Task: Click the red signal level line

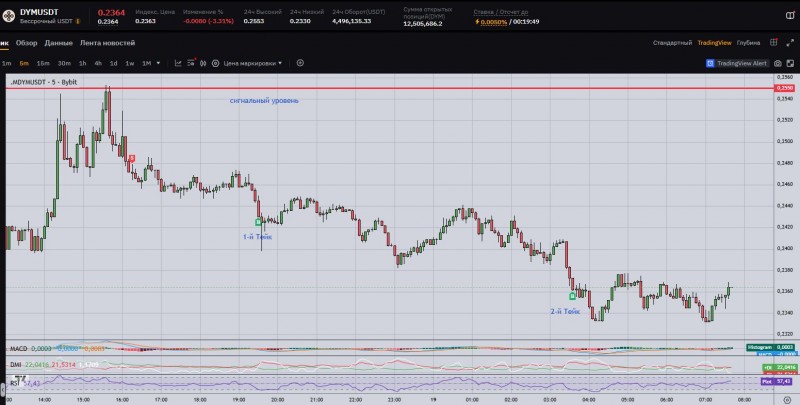Action: point(390,88)
